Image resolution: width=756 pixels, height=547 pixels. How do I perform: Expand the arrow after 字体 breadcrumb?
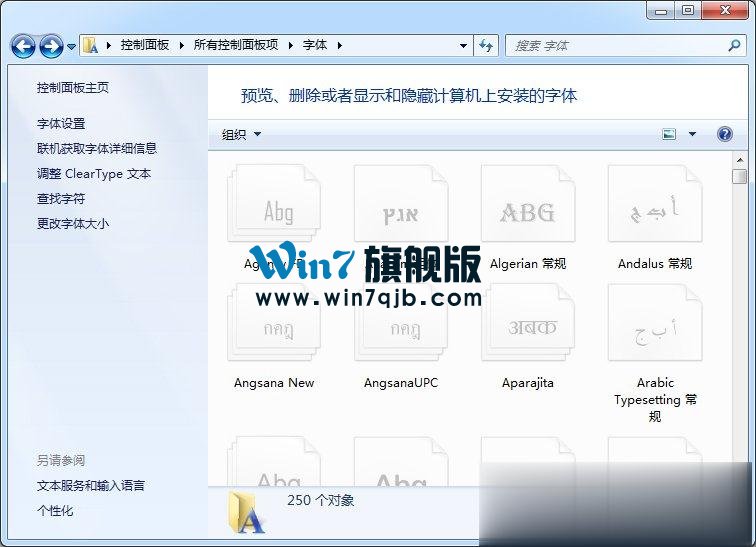340,45
